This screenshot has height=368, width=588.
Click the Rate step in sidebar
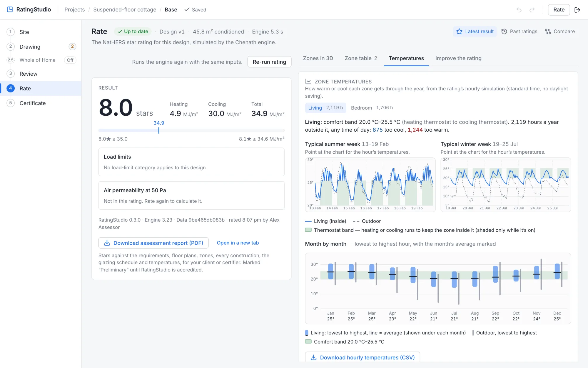click(41, 88)
